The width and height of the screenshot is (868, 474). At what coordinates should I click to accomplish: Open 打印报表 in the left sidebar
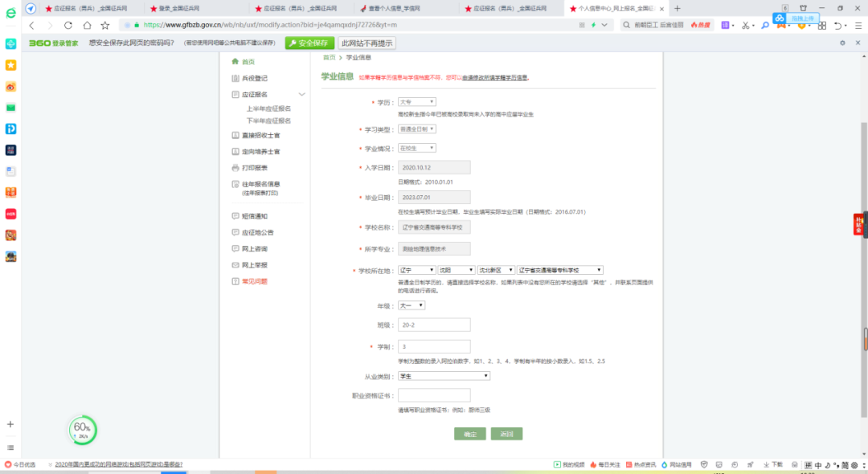[x=254, y=168]
